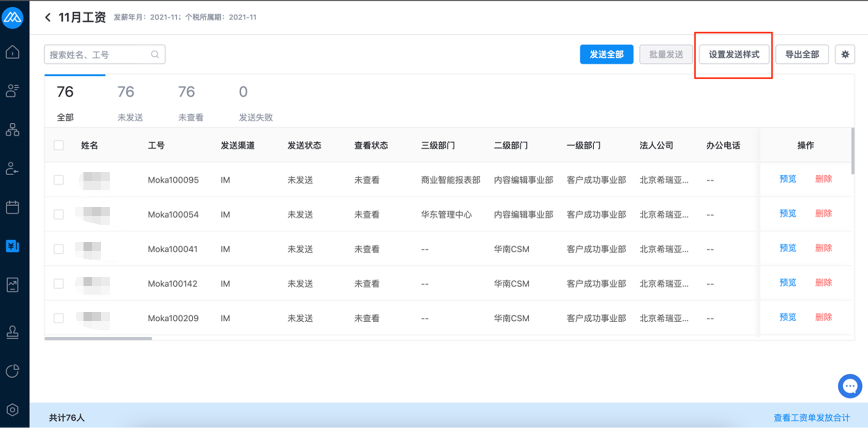Select the row for Moka100209
868x429 pixels.
click(59, 318)
